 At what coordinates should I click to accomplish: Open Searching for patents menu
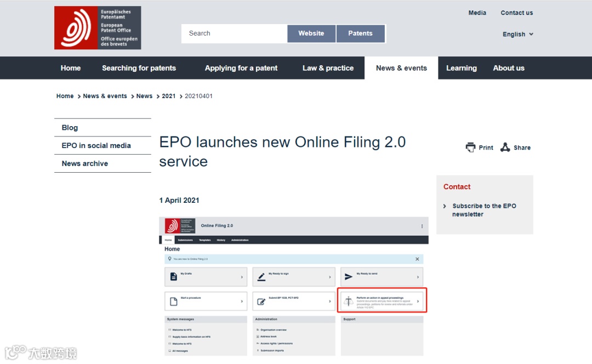pyautogui.click(x=139, y=68)
